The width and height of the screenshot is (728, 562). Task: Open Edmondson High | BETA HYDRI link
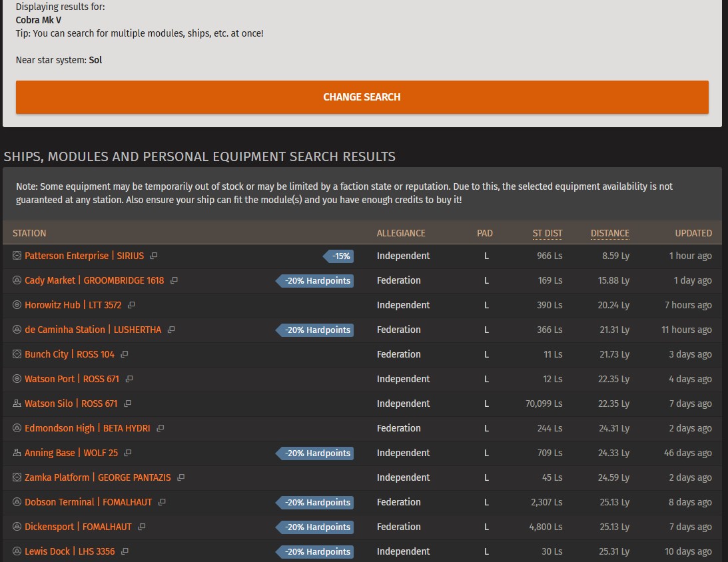[x=87, y=428]
